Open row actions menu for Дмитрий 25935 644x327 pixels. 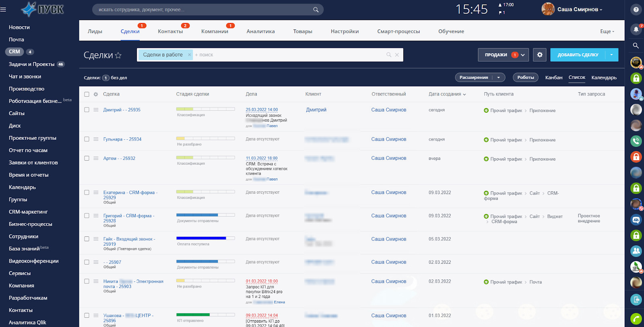pos(96,110)
